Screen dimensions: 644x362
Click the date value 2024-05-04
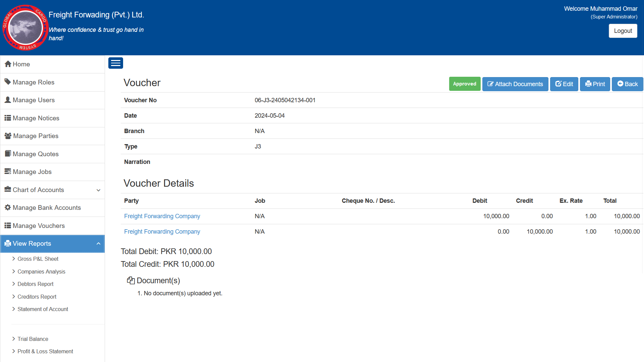click(x=270, y=116)
